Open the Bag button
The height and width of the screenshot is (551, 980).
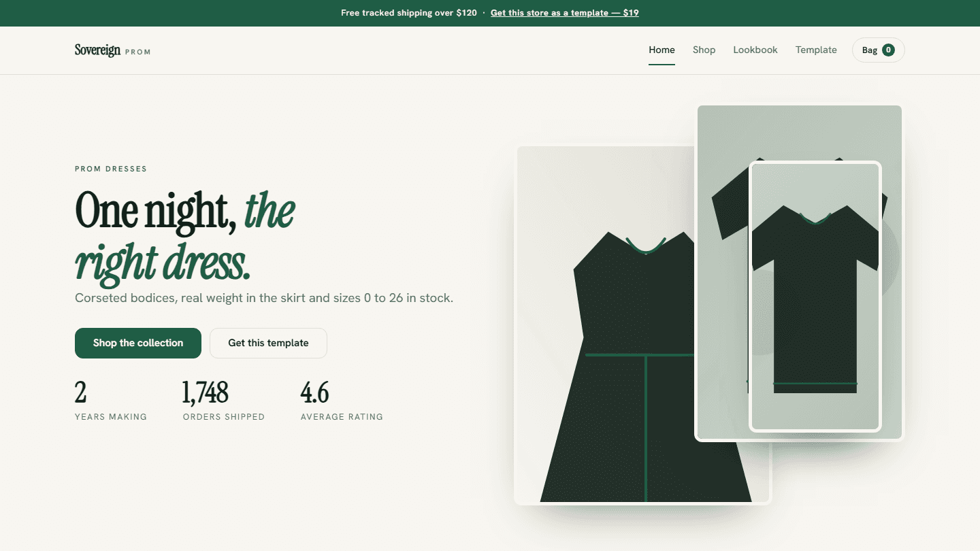pos(878,50)
